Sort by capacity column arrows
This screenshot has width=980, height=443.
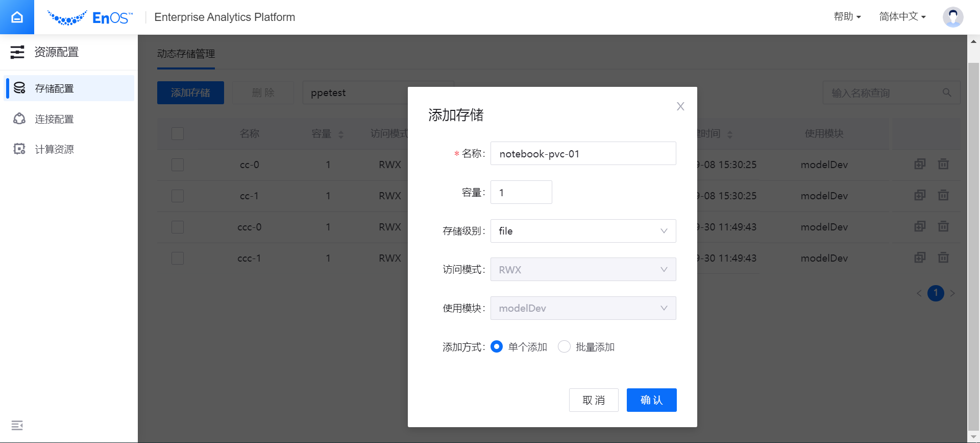coord(341,134)
